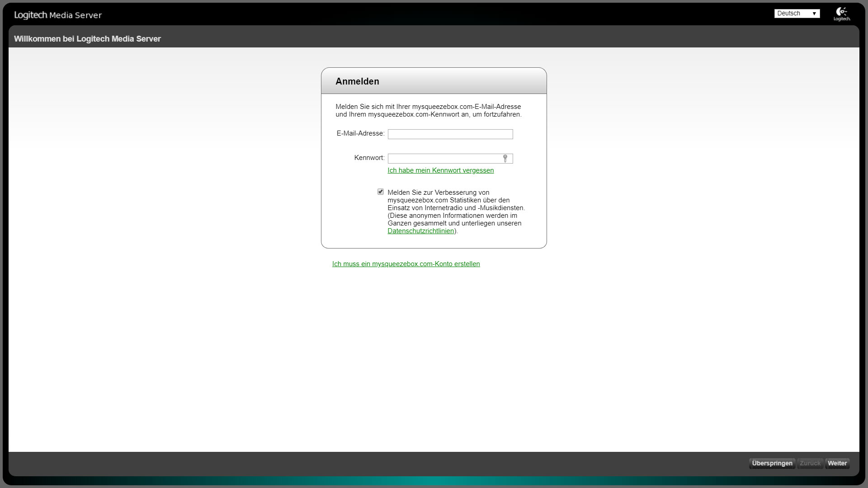Click 'Willkommen bei Logitech Media Server' heading
This screenshot has width=868, height=488.
(87, 39)
